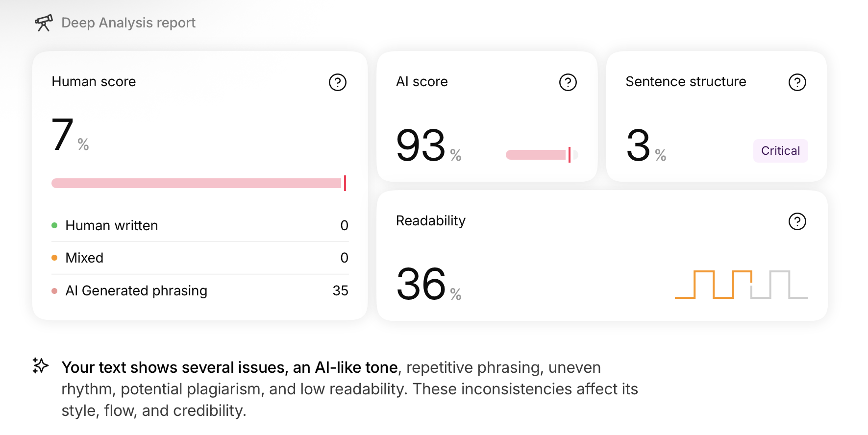Click the orange Mixed indicator dot

[x=54, y=258]
